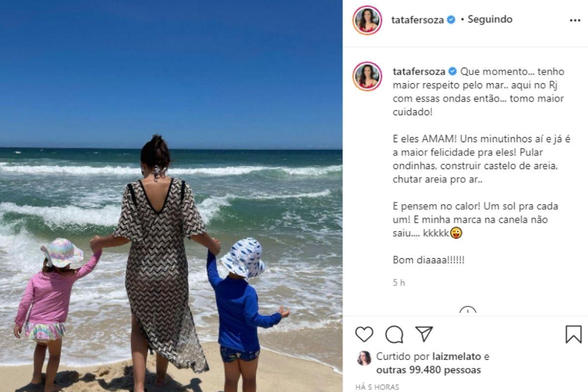Click the beach photo of the post

point(171,196)
